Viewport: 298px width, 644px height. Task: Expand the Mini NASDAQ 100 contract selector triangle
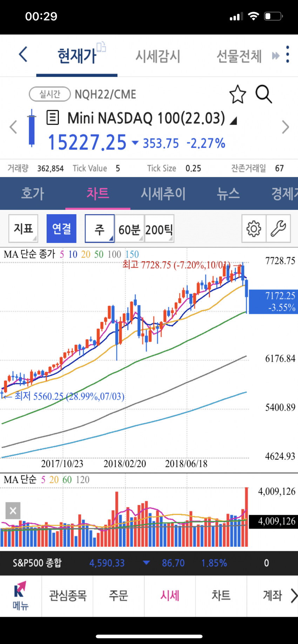(x=233, y=121)
